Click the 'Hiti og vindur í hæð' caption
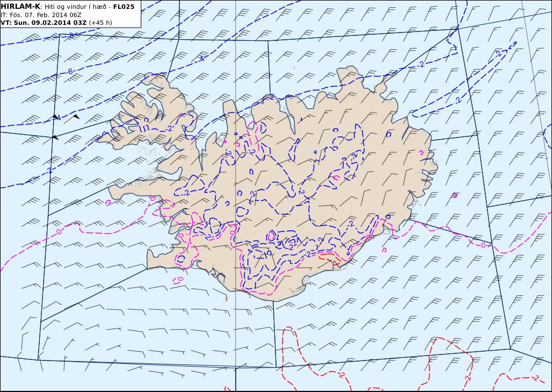This screenshot has width=552, height=392. tap(75, 7)
